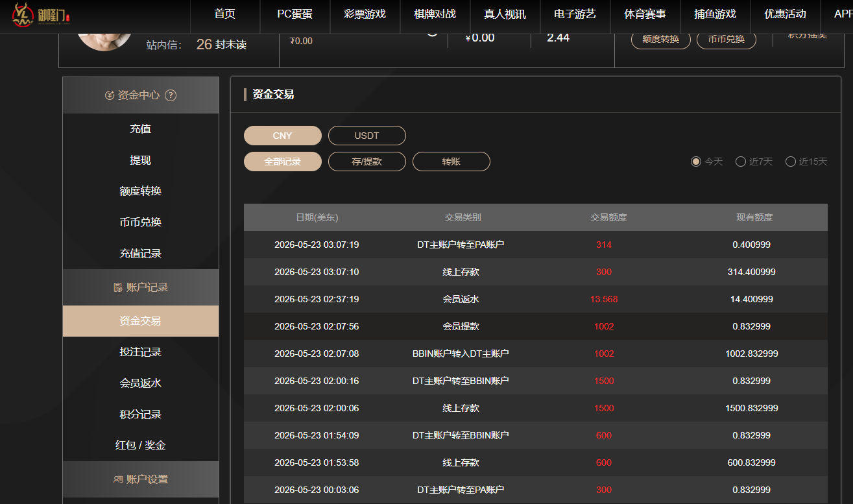This screenshot has width=853, height=504.
Task: Click the 2.44 value in the header
Action: [x=558, y=38]
